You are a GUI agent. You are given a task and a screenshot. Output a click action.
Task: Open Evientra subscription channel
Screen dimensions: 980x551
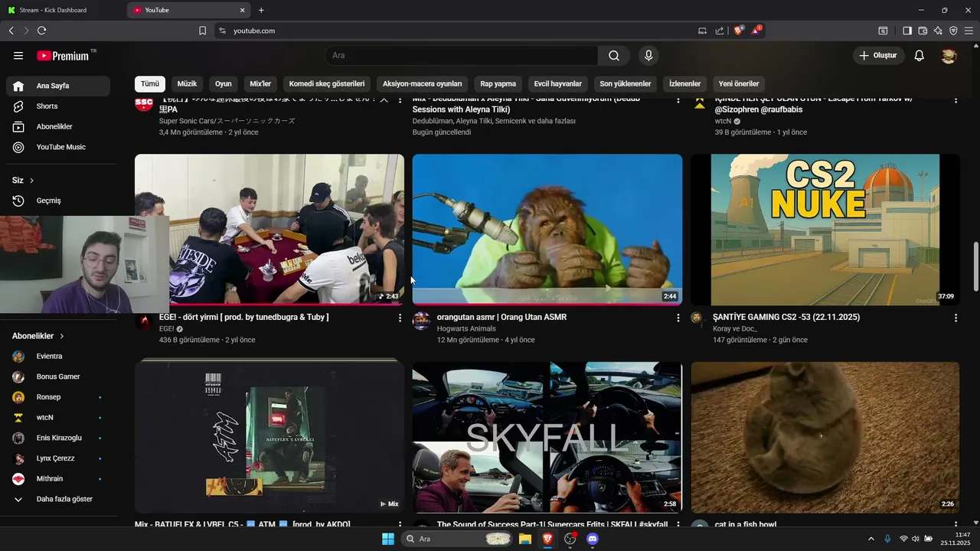point(58,356)
